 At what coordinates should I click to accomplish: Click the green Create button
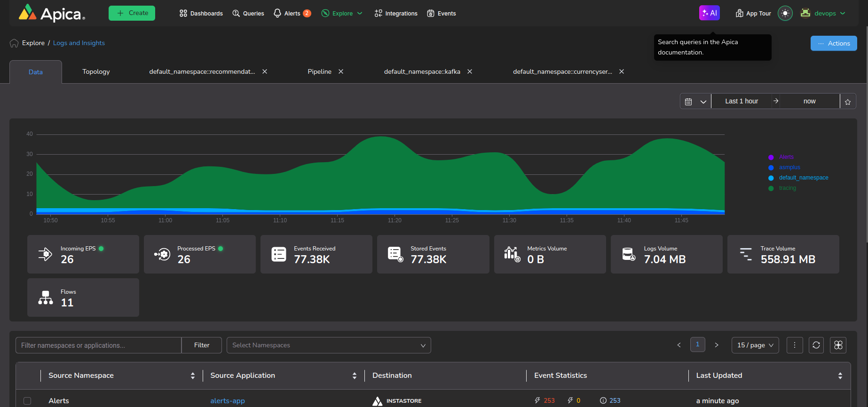pos(132,13)
